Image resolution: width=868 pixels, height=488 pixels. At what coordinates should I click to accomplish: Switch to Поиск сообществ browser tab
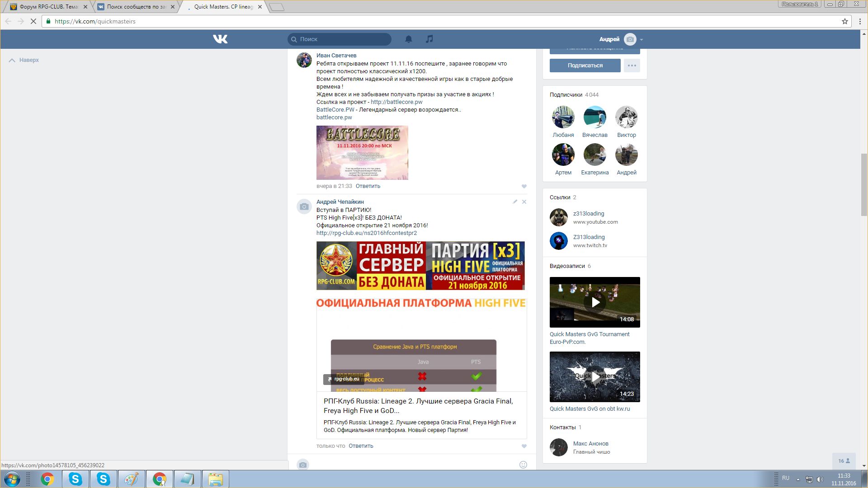click(x=136, y=7)
